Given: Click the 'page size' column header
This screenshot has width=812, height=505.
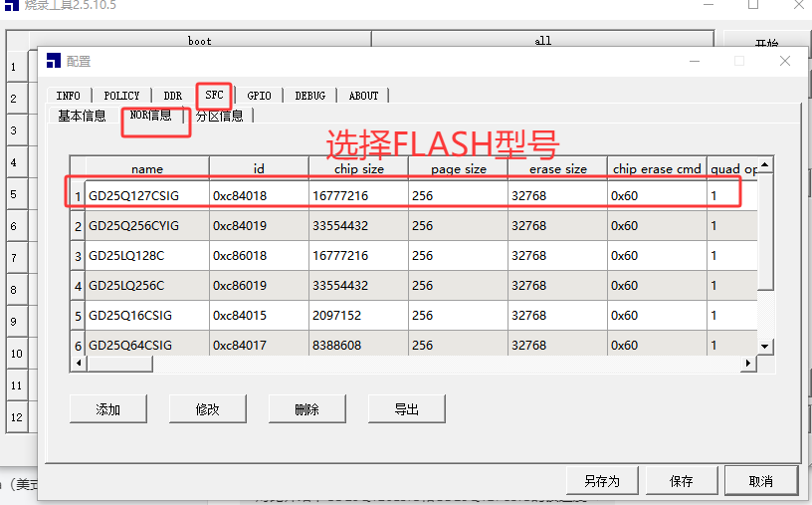Looking at the screenshot, I should tap(459, 169).
